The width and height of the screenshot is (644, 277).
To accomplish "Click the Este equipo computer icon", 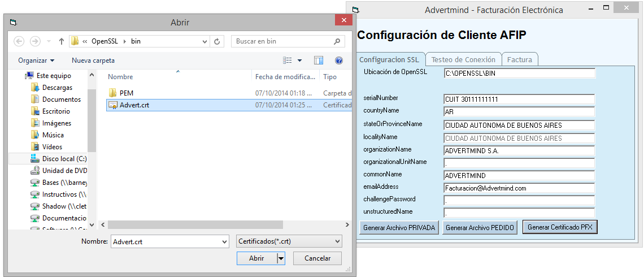I will click(29, 76).
